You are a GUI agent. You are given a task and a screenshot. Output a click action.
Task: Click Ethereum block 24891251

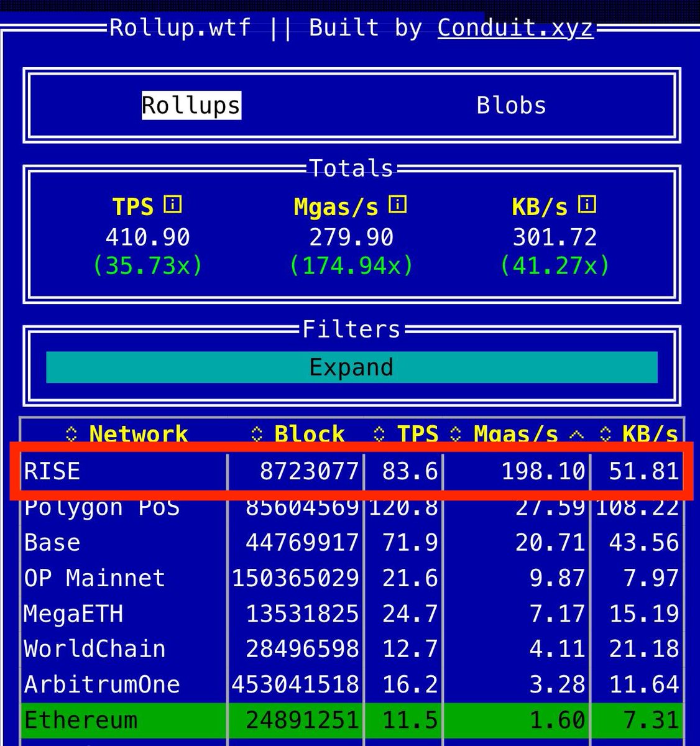coord(302,721)
